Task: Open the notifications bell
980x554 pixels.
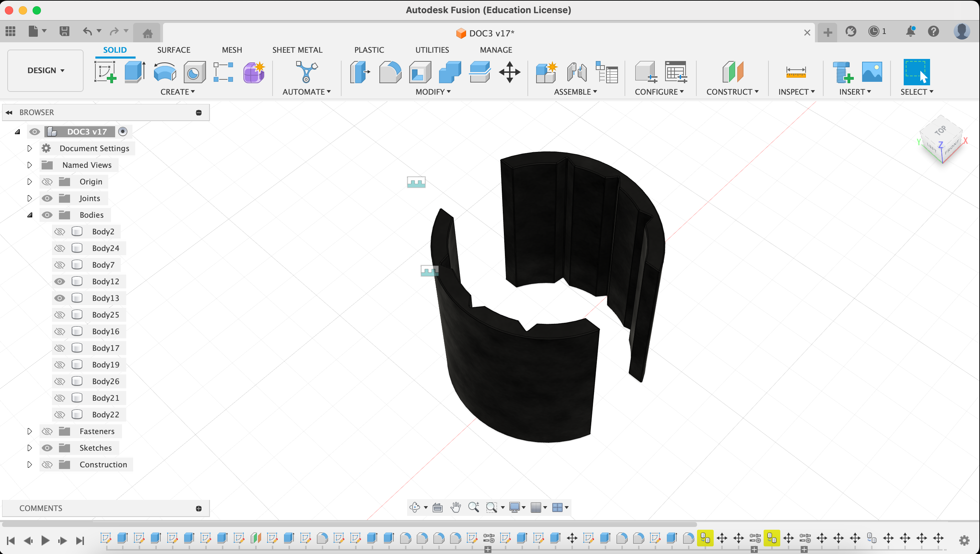Action: tap(910, 31)
